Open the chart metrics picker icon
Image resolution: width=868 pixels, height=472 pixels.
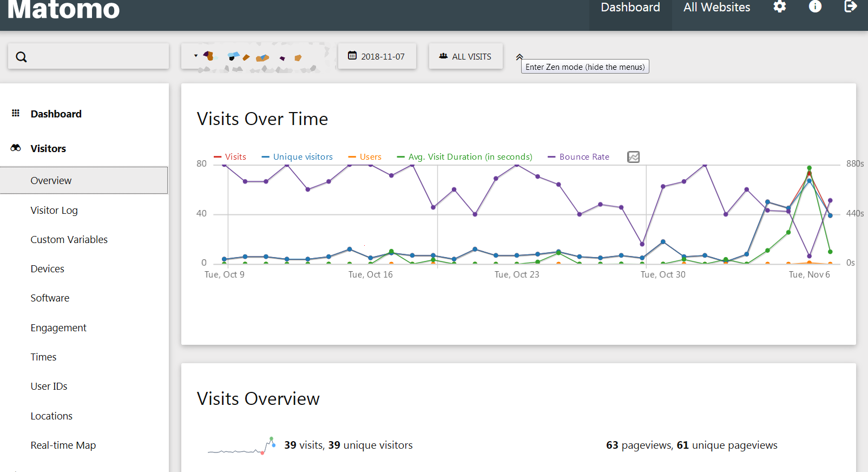point(633,157)
